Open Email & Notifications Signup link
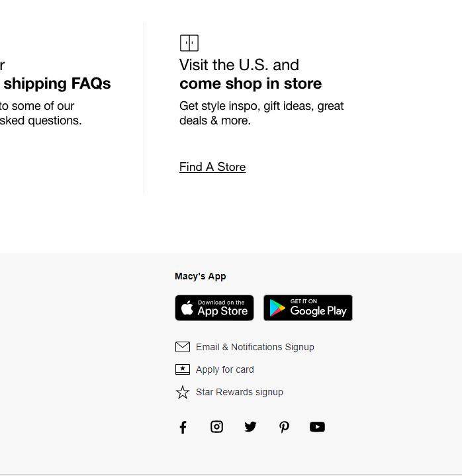Screen dimensions: 462x476 [x=255, y=347]
